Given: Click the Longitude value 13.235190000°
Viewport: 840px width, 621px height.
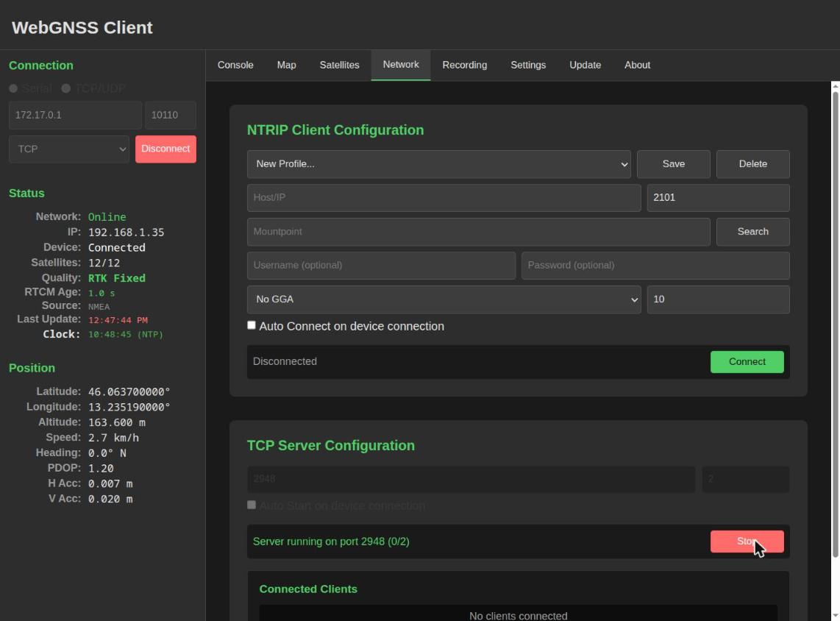Looking at the screenshot, I should click(129, 407).
